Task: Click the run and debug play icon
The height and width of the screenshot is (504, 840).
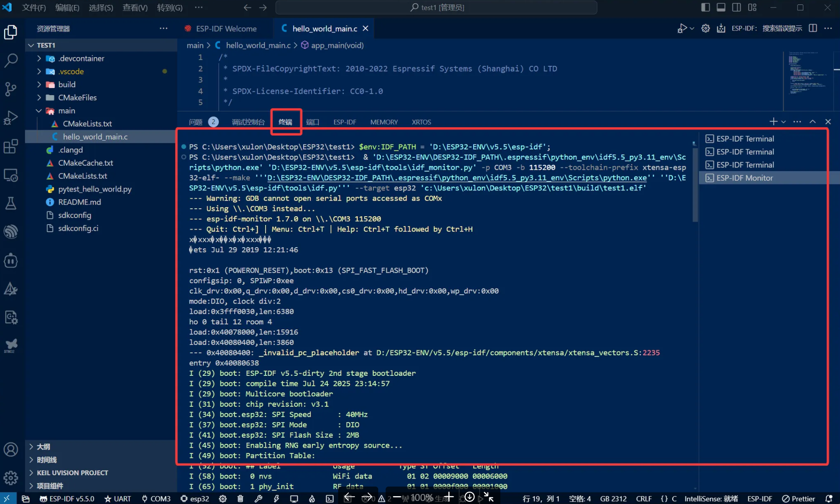Action: coord(682,28)
